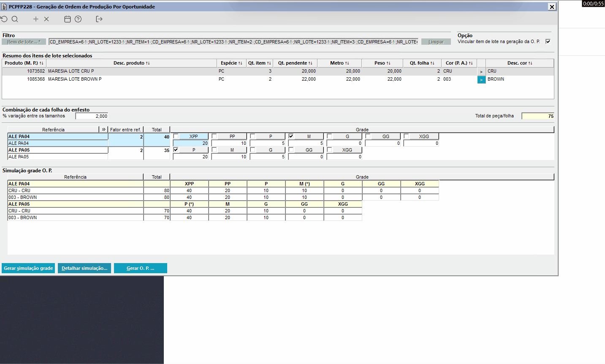Click 'Gerar simulação grade' button
The width and height of the screenshot is (605, 364).
28,268
